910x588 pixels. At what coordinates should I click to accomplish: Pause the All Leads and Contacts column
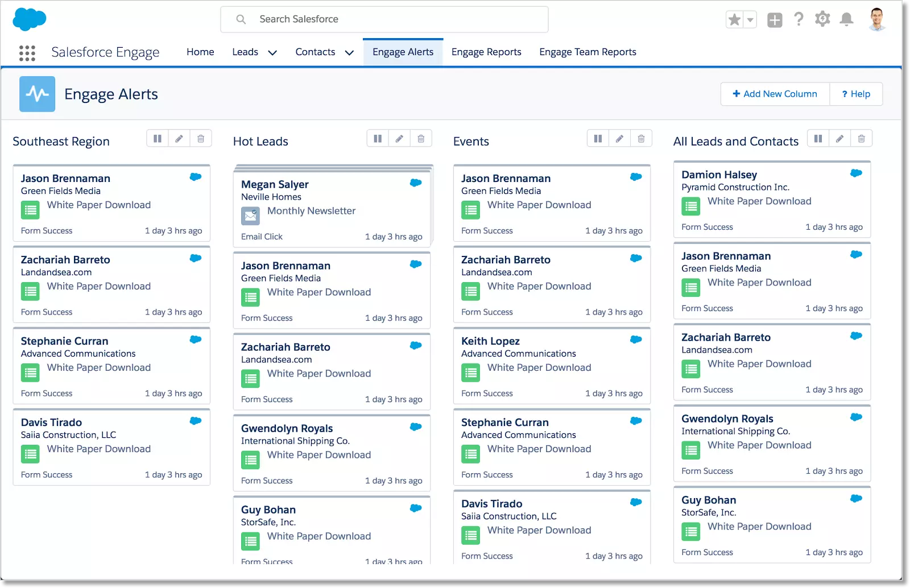(x=818, y=139)
